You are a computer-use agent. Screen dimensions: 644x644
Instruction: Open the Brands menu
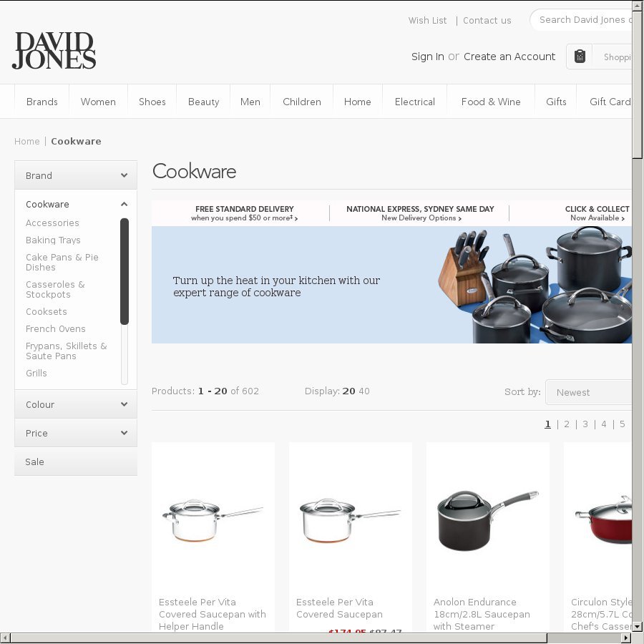(x=42, y=102)
